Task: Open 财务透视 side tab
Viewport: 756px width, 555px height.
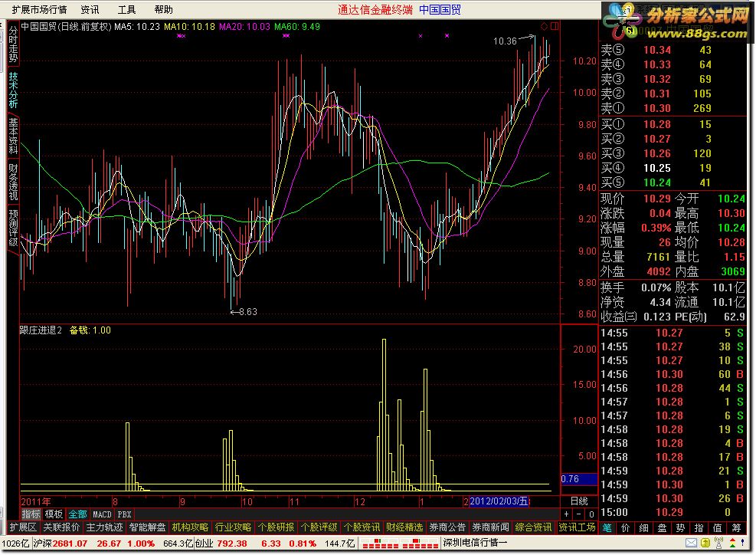Action: click(x=13, y=182)
